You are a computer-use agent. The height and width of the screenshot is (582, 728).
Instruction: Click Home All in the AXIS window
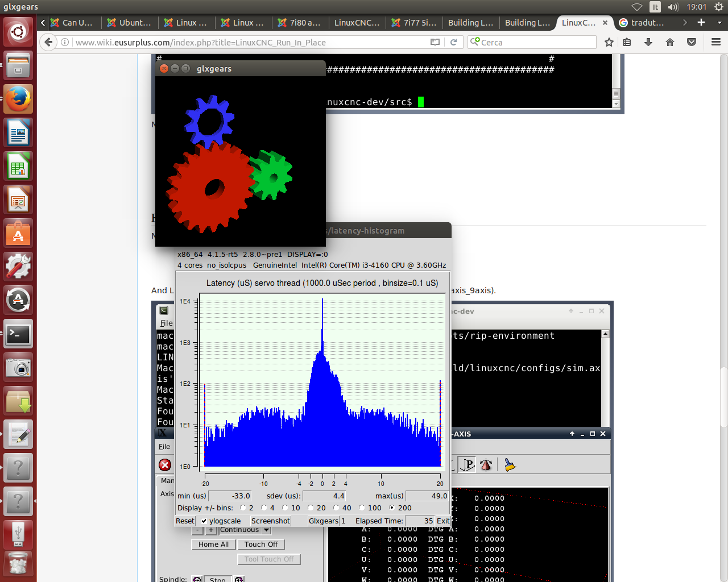pyautogui.click(x=213, y=544)
